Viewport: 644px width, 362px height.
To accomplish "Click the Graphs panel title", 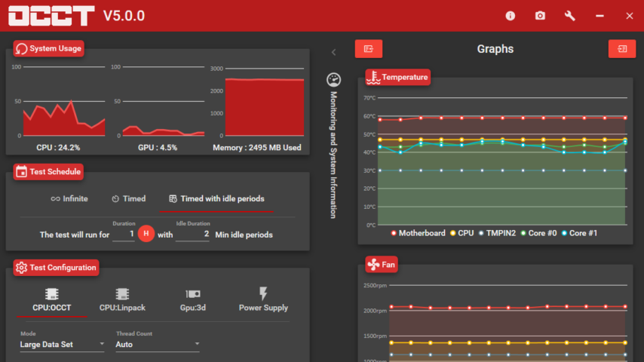I will 495,49.
